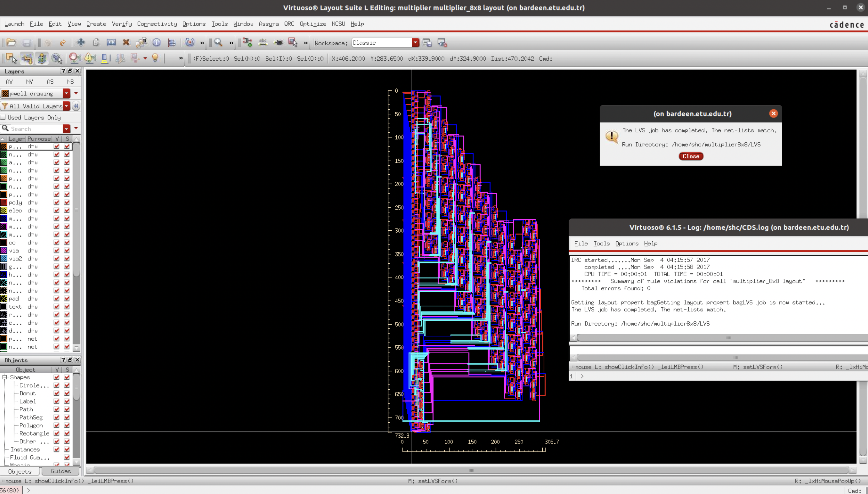868x494 pixels.
Task: Click the Create Label abc icon
Action: [x=263, y=42]
